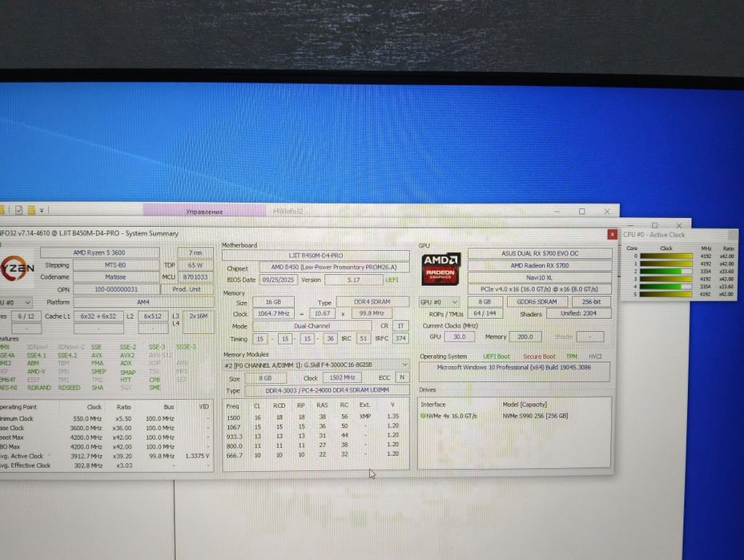The height and width of the screenshot is (560, 744).
Task: Click the Secure Boot indicator label
Action: click(x=539, y=357)
